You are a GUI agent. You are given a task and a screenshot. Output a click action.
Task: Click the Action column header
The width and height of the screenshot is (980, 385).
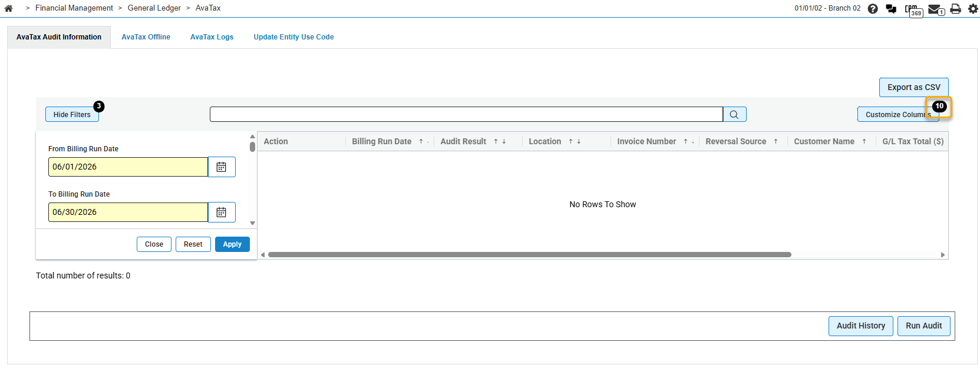276,141
